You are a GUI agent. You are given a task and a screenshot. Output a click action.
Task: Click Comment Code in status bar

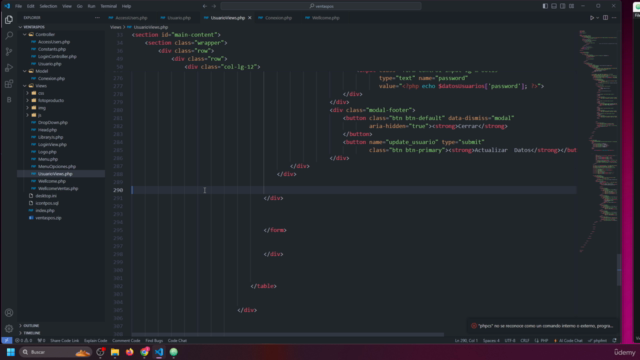[x=126, y=340]
